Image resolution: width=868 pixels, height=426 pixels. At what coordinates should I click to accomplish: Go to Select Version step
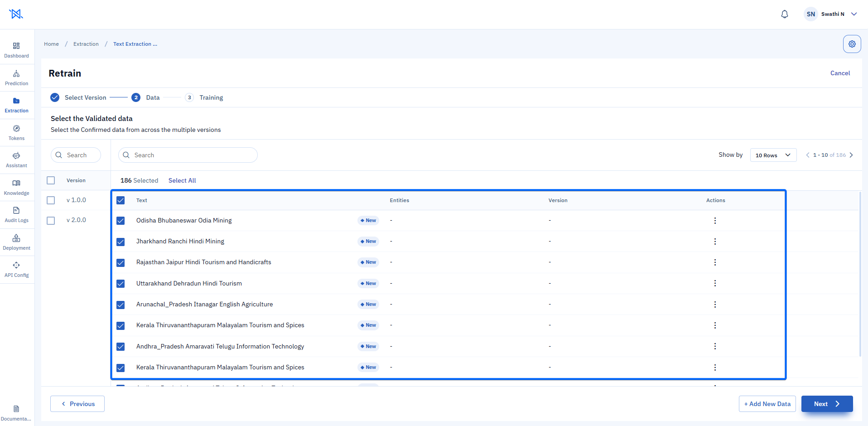click(x=78, y=97)
